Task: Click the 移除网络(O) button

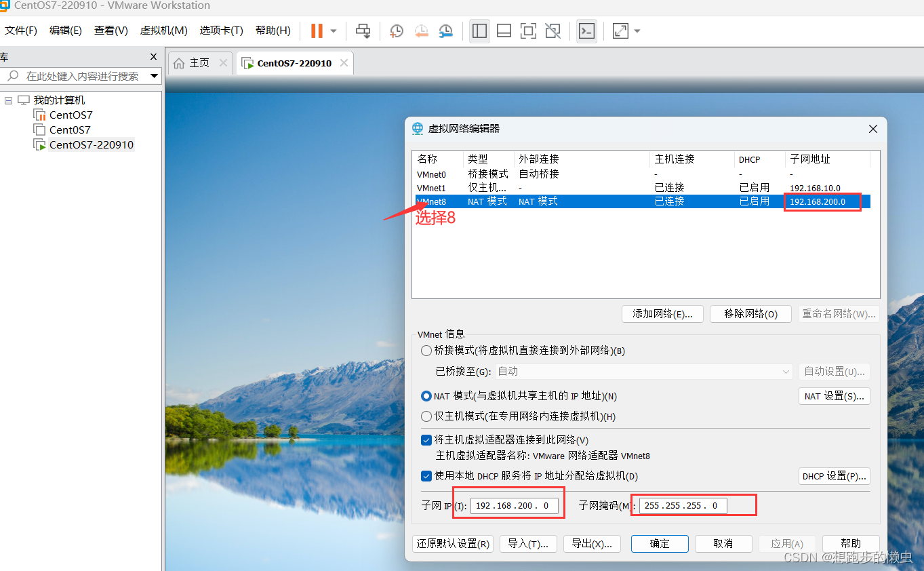Action: (x=750, y=314)
